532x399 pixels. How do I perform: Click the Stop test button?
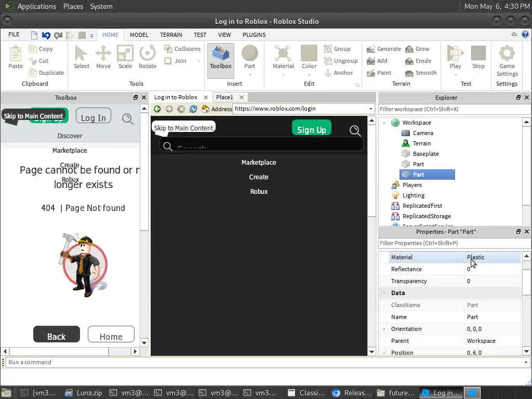point(478,57)
